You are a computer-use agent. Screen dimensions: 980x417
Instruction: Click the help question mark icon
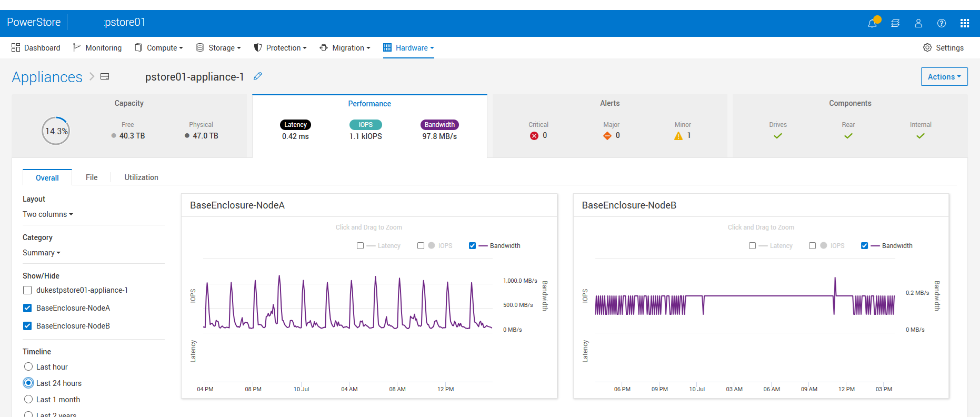[942, 23]
